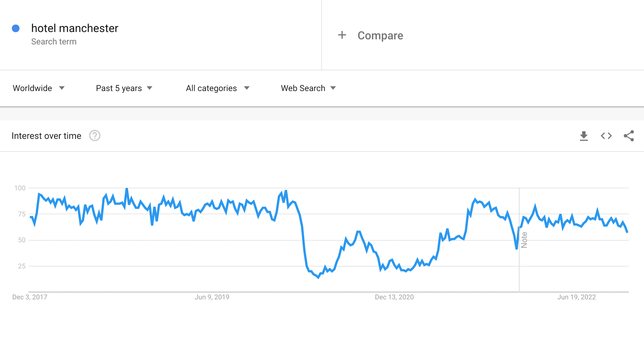The width and height of the screenshot is (644, 339).
Task: Open the Worldwide region dropdown
Action: (38, 88)
